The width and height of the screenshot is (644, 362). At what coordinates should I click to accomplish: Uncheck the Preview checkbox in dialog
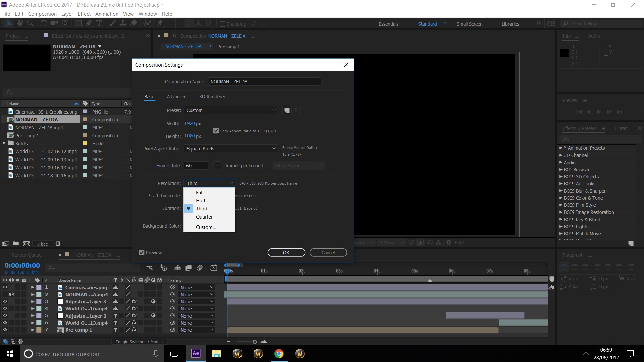coord(142,253)
